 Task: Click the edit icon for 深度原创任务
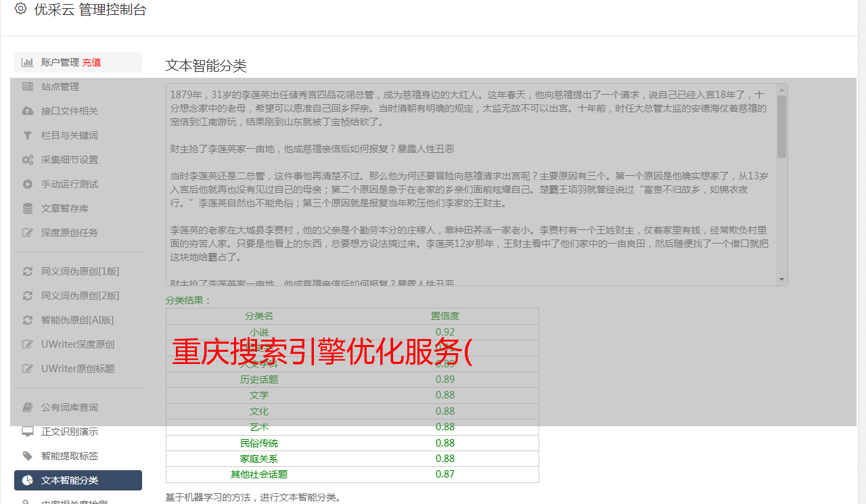click(x=28, y=233)
